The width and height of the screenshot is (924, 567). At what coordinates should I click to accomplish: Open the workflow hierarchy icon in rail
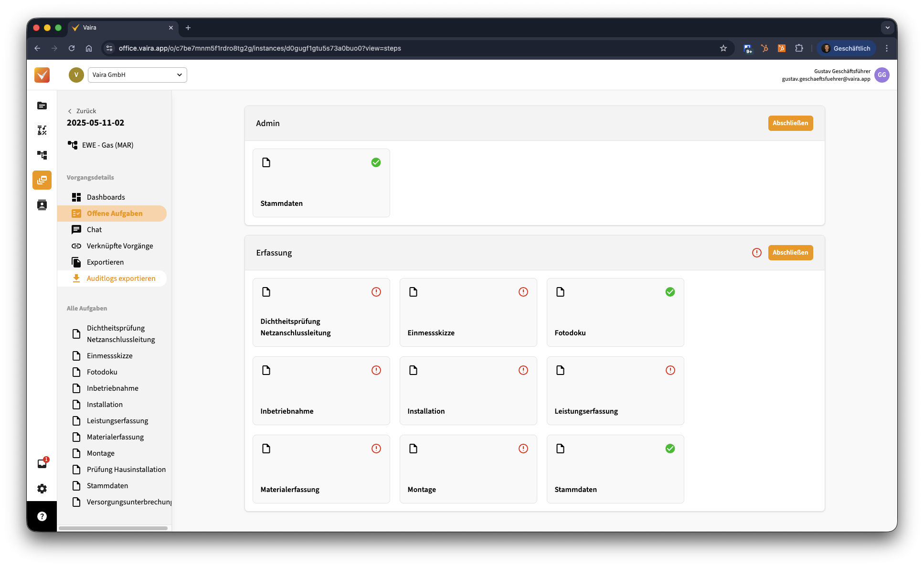coord(42,155)
